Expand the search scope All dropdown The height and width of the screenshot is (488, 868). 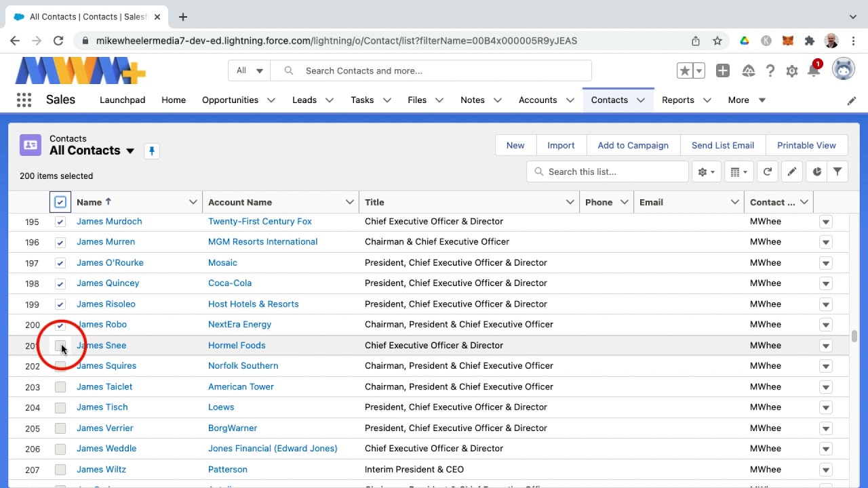click(250, 70)
